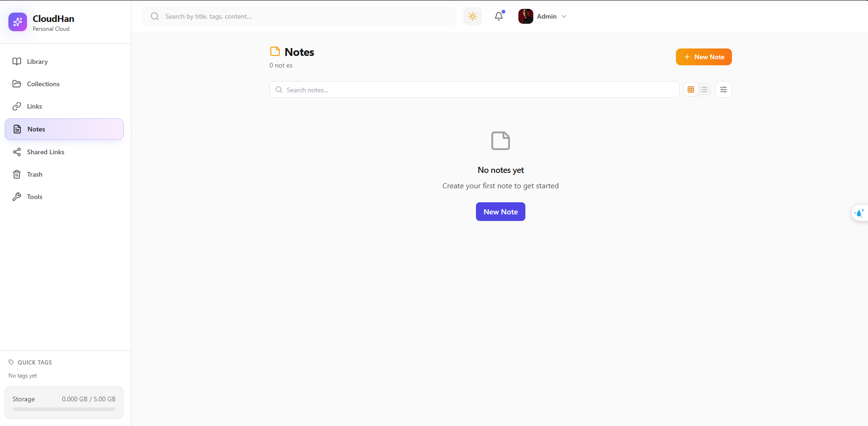Go to Collections in the sidebar

tap(43, 84)
